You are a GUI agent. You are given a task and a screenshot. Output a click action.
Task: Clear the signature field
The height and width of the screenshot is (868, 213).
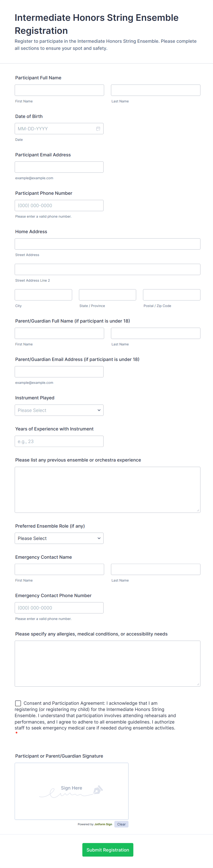(121, 824)
